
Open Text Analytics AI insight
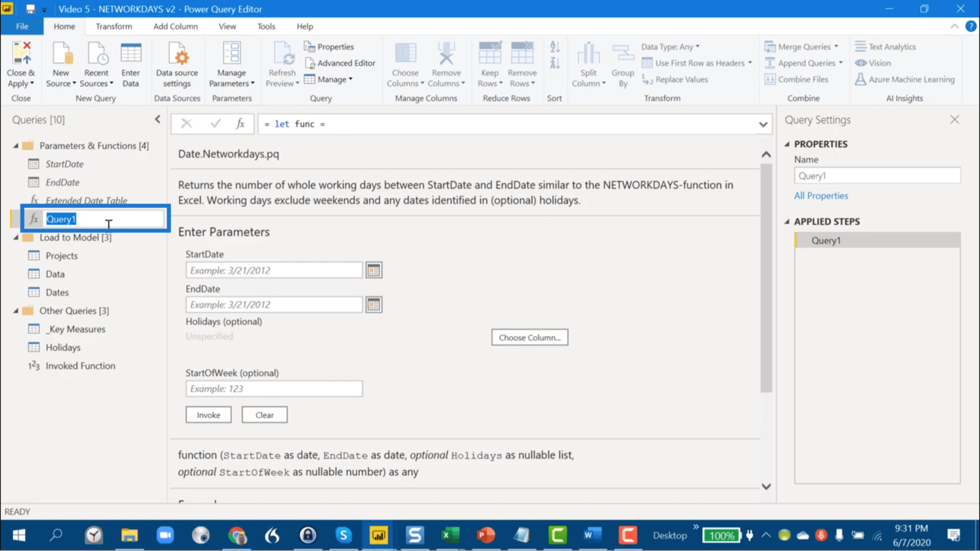(885, 47)
